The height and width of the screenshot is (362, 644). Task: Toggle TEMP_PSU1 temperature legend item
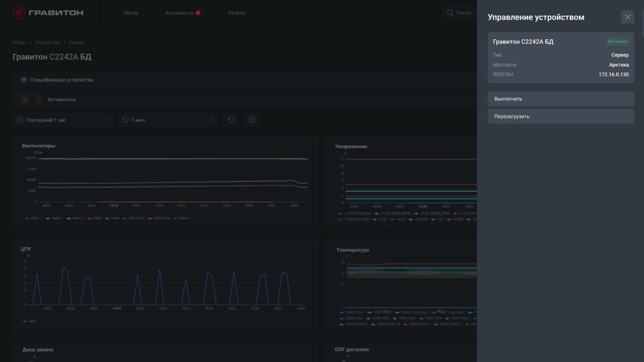click(457, 318)
